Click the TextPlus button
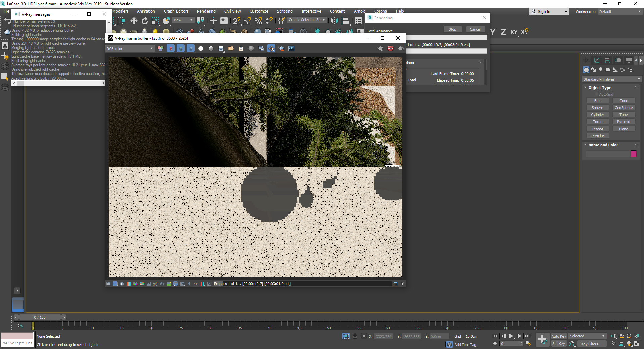Image resolution: width=644 pixels, height=349 pixels. pyautogui.click(x=597, y=136)
